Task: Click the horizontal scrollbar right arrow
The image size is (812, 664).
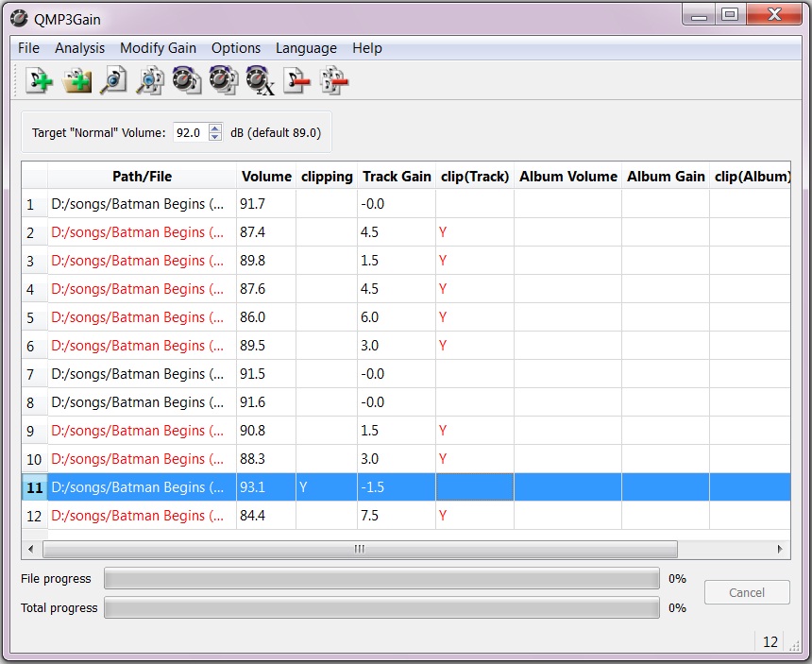Action: [x=780, y=549]
